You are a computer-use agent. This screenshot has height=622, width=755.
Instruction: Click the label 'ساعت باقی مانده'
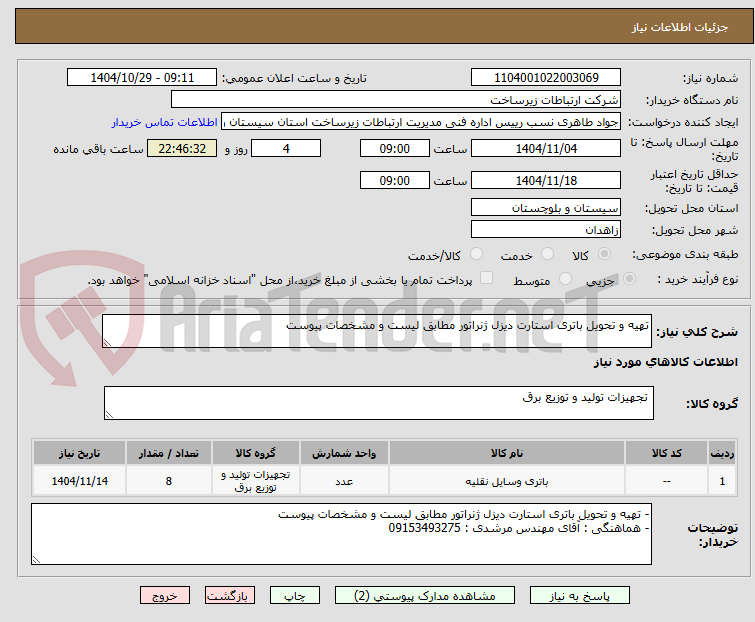click(98, 149)
